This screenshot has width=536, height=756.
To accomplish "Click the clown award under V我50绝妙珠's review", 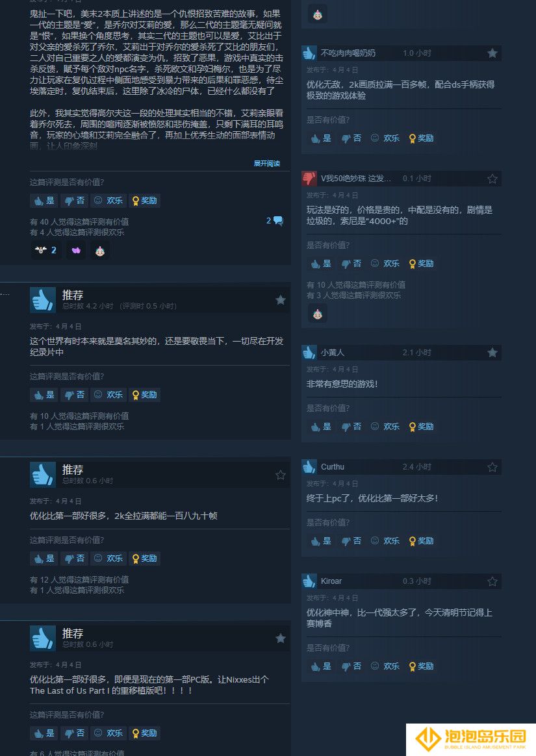I will pyautogui.click(x=318, y=314).
